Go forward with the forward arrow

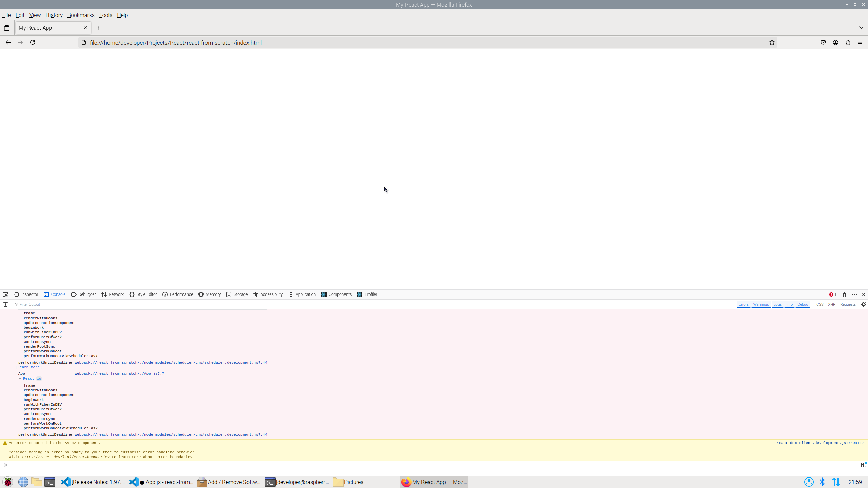(20, 42)
